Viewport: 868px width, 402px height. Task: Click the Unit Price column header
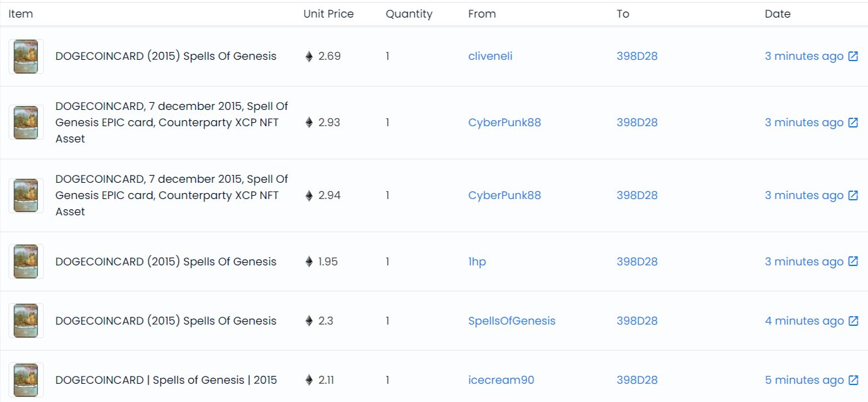point(328,14)
